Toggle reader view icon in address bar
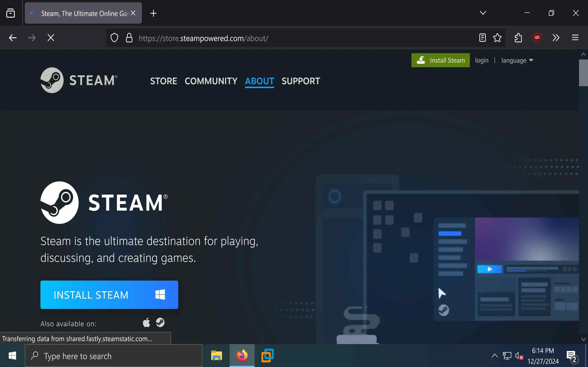The height and width of the screenshot is (367, 588). point(482,38)
